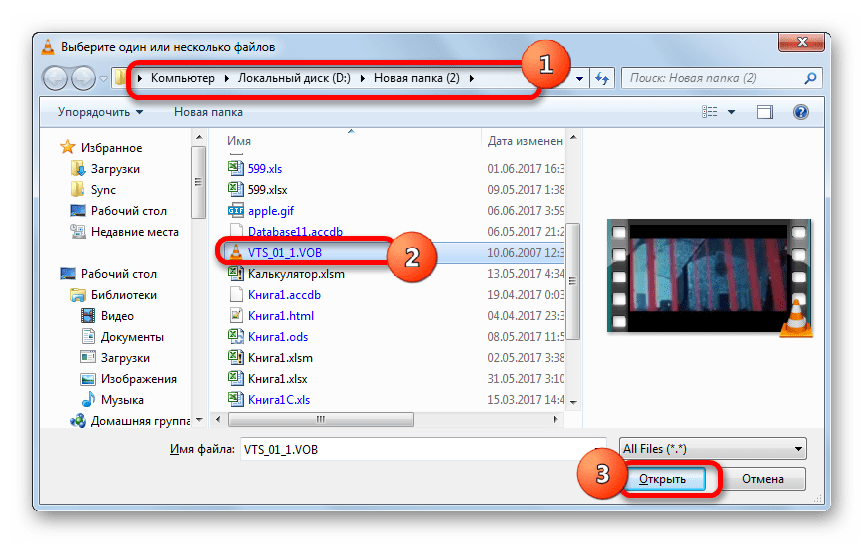
Task: Click the Forward navigation arrow
Action: [x=84, y=78]
